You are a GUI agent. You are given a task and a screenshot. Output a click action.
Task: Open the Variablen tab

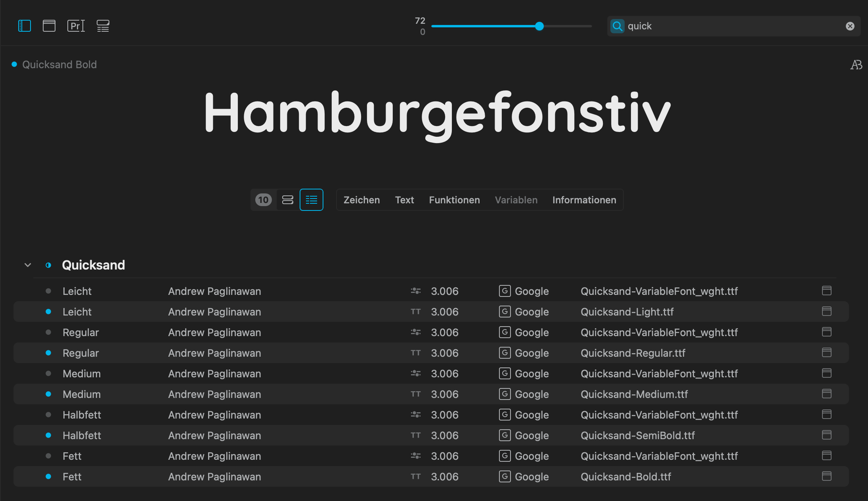coord(516,200)
